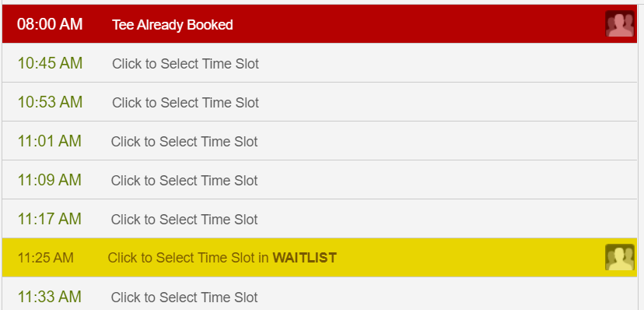Select the 10:53 AM time slot
The image size is (644, 310).
(320, 102)
